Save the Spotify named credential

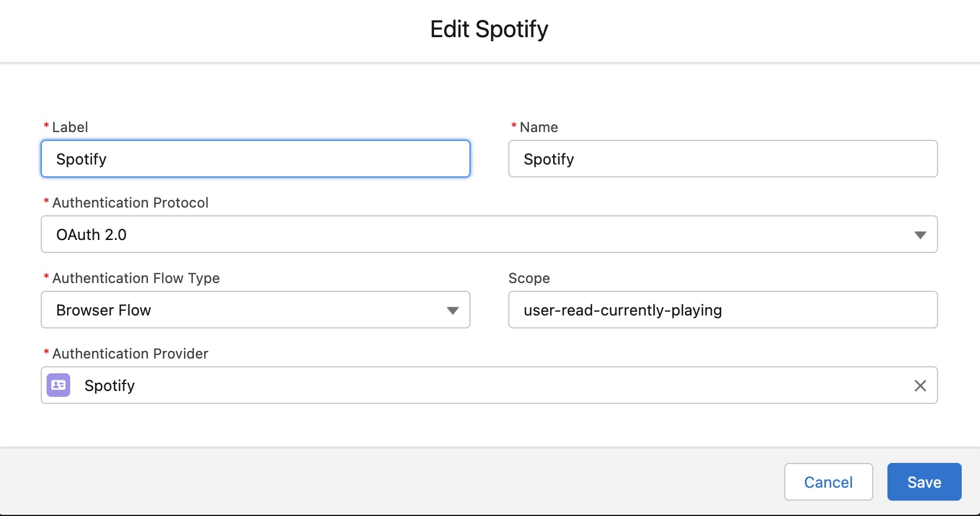pos(924,482)
